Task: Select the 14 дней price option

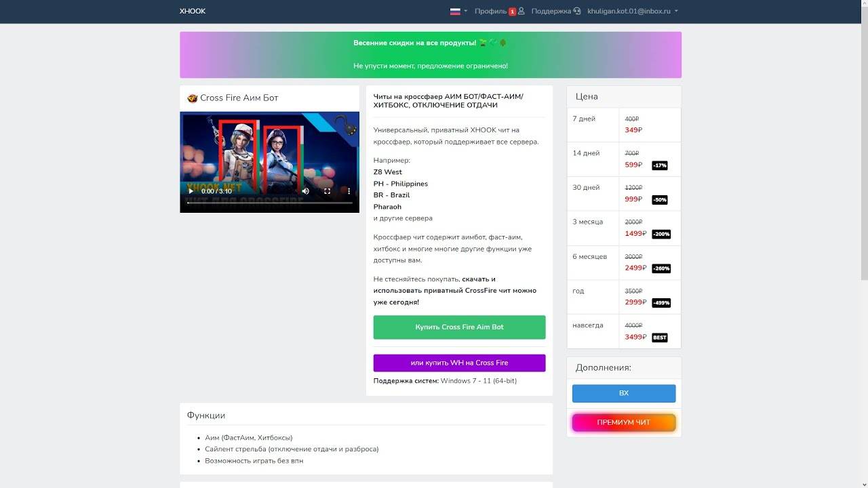Action: (x=624, y=159)
